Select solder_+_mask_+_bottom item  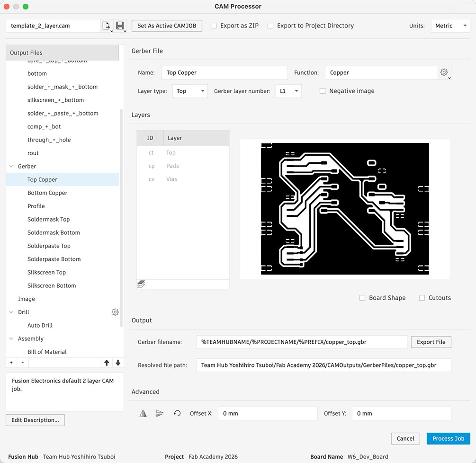[62, 87]
